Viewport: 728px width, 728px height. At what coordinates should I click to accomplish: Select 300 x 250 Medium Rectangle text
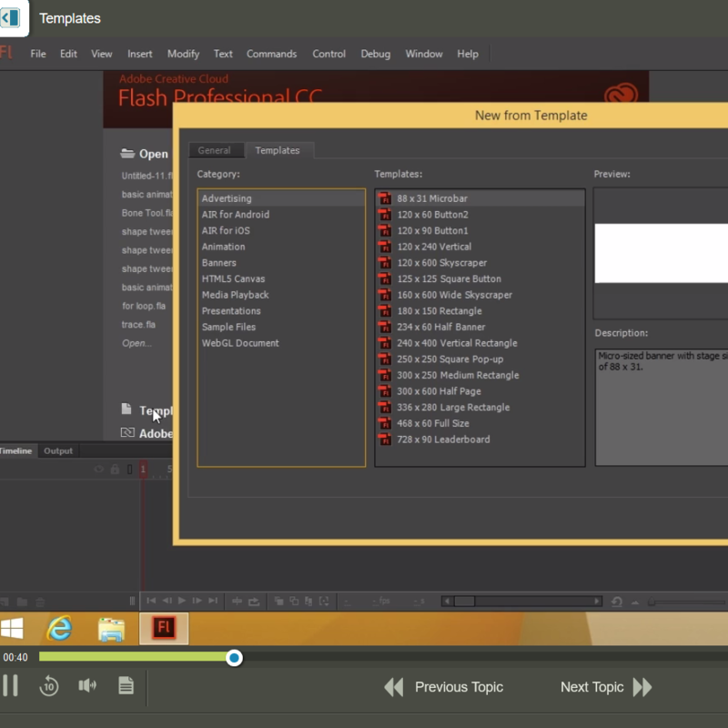[x=458, y=375]
